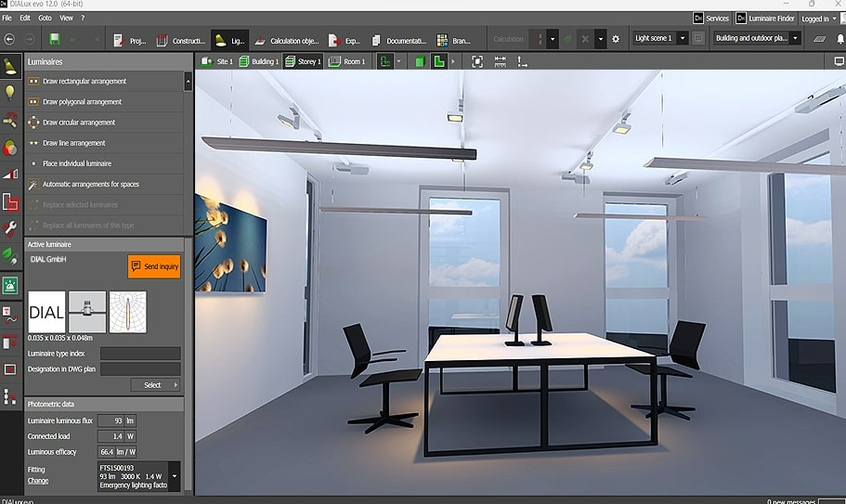Open the red floor-plan outline sidebar tool
This screenshot has height=504, width=846.
[10, 202]
